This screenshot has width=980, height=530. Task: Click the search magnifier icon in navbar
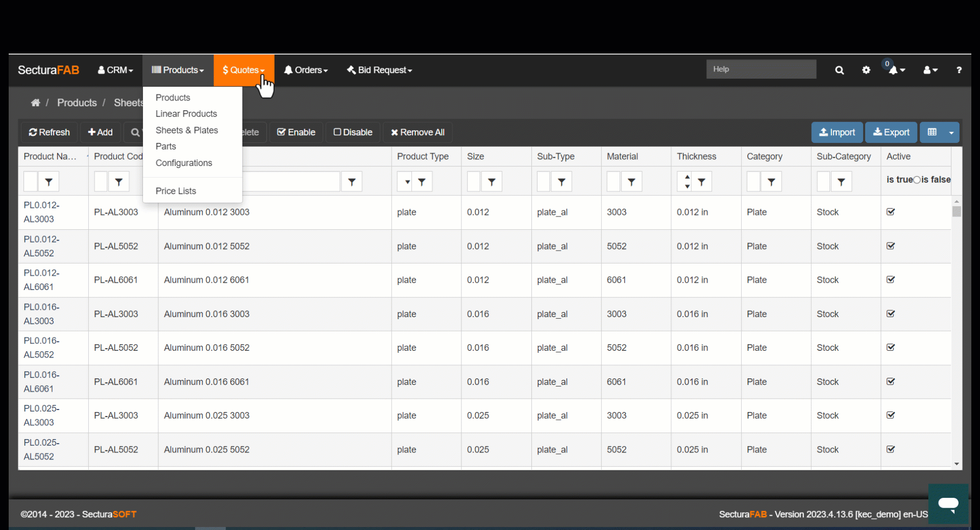pos(839,70)
